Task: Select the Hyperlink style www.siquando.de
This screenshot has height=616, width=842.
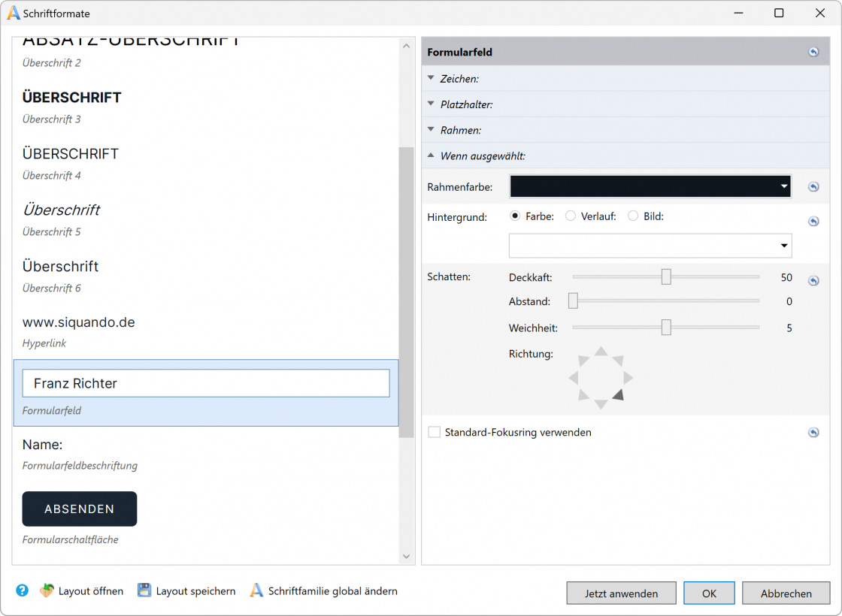Action: [x=79, y=323]
